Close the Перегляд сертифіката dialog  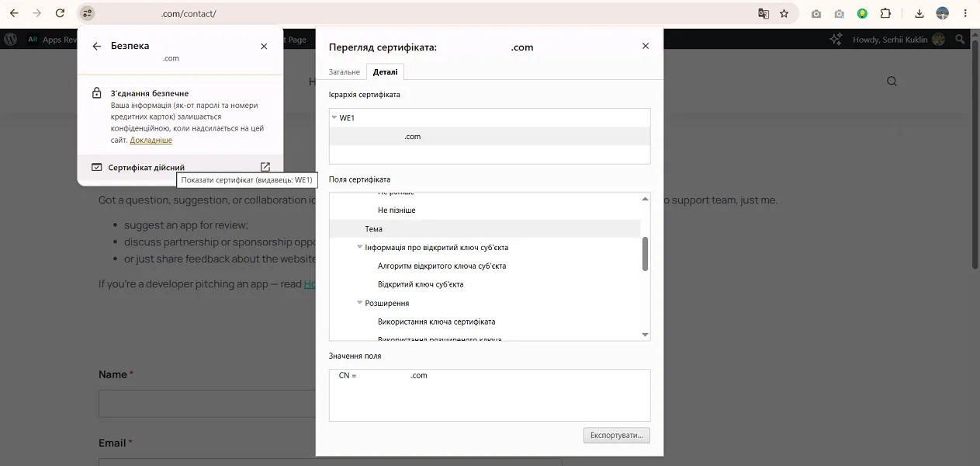coord(646,46)
